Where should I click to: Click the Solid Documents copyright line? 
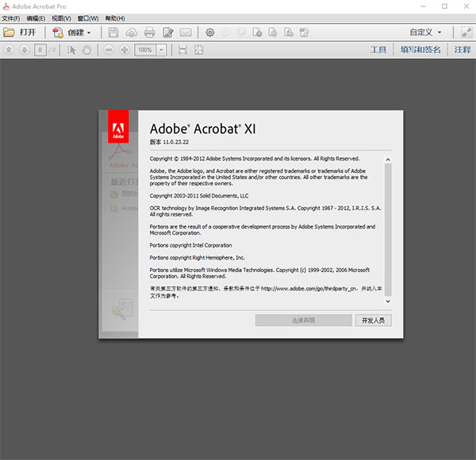199,196
